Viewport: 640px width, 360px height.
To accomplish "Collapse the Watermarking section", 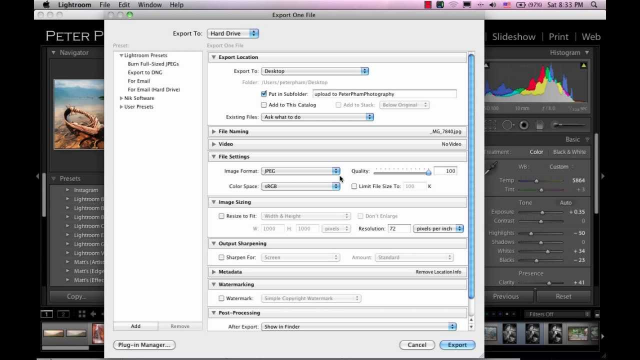I will [213, 284].
